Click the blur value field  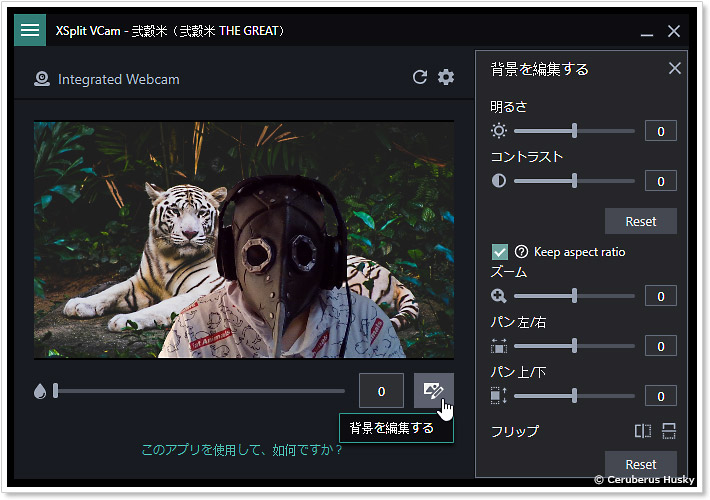point(381,391)
